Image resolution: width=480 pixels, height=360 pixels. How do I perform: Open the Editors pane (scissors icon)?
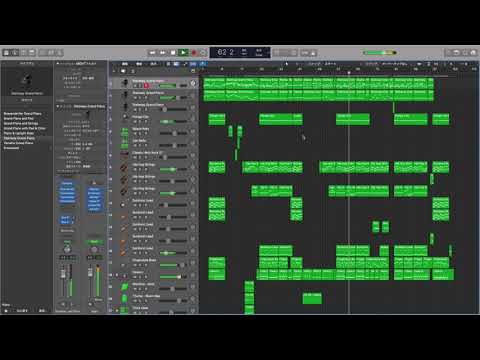[x=59, y=53]
